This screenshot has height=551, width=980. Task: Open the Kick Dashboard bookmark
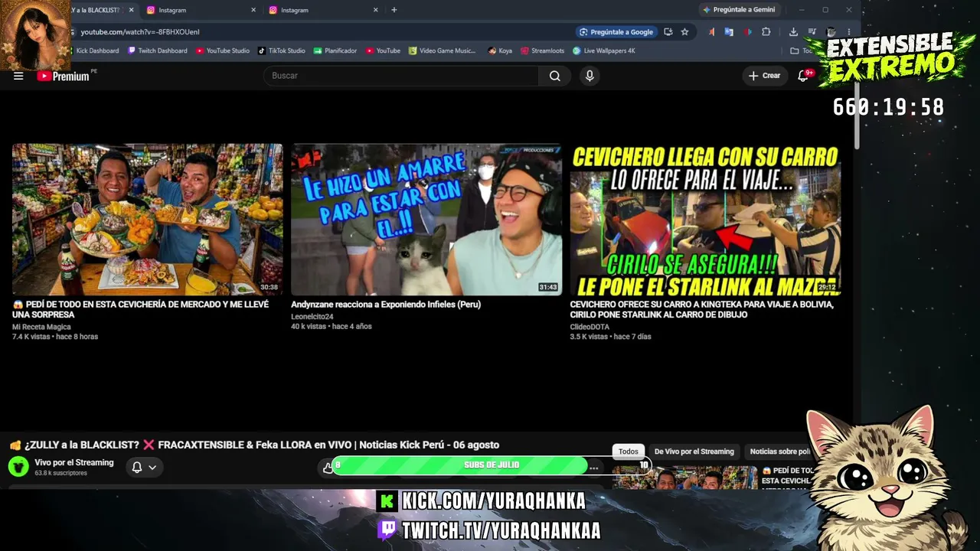point(97,51)
